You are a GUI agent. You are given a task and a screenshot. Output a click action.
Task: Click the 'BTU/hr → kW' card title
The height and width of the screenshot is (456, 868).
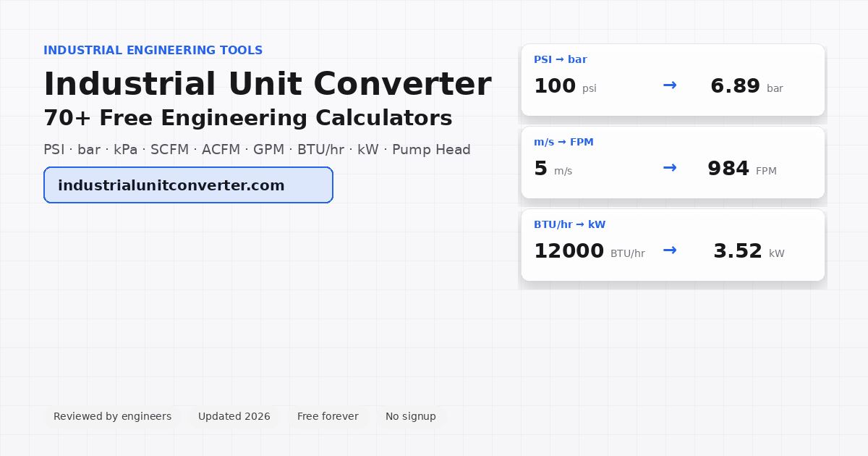[569, 224]
